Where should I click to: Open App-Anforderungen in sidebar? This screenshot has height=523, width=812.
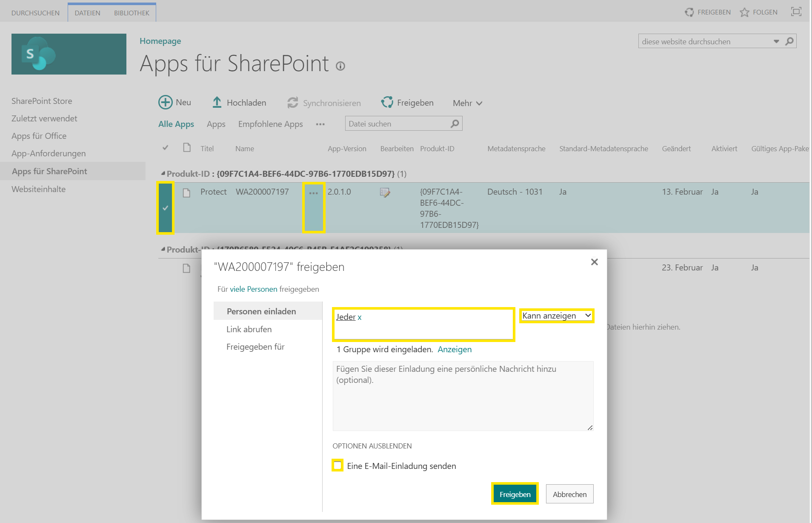[49, 153]
